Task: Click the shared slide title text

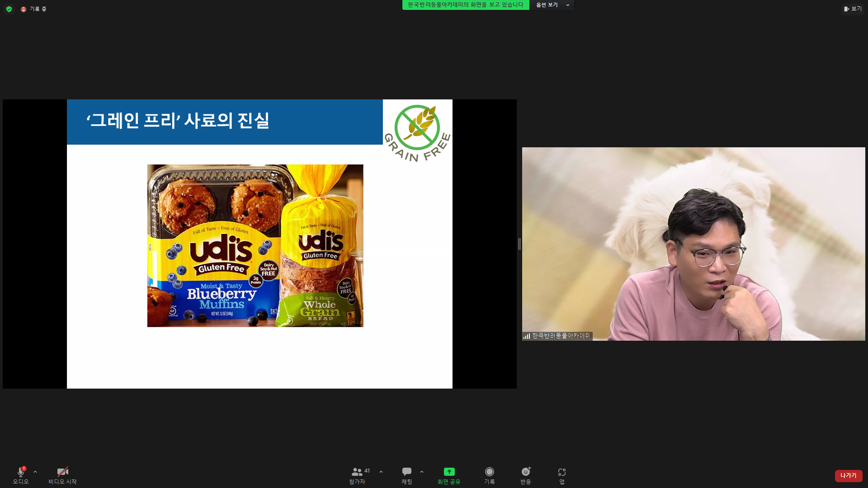Action: pyautogui.click(x=178, y=121)
